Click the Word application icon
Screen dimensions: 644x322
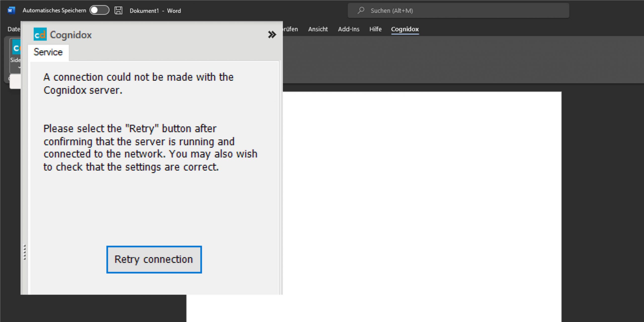coord(11,11)
